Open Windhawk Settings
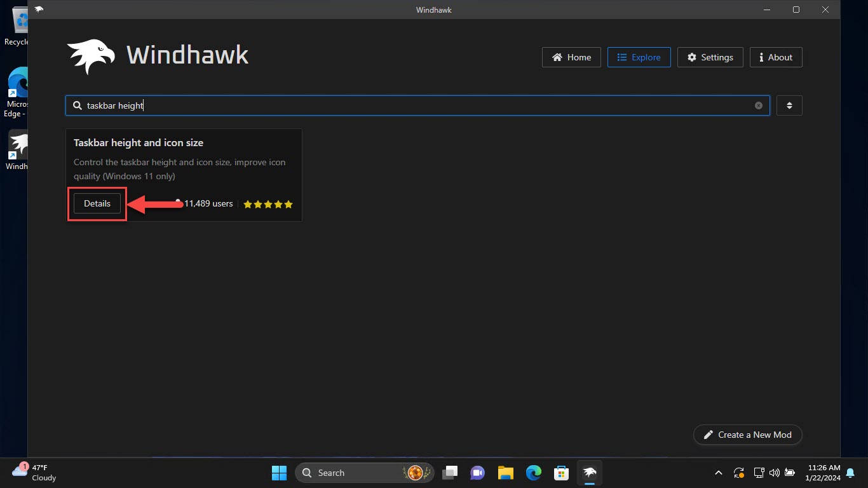This screenshot has width=868, height=488. (710, 57)
